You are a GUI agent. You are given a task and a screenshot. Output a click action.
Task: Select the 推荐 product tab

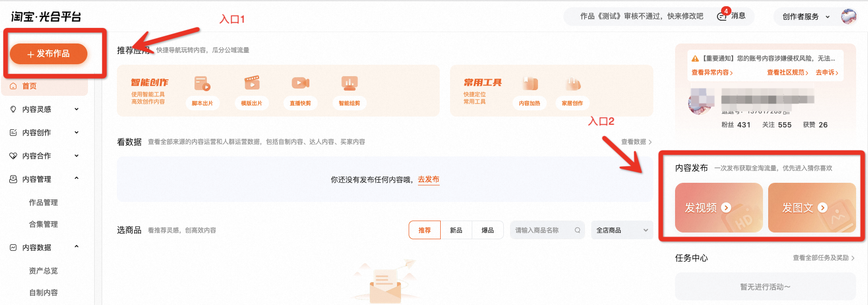[x=425, y=230]
